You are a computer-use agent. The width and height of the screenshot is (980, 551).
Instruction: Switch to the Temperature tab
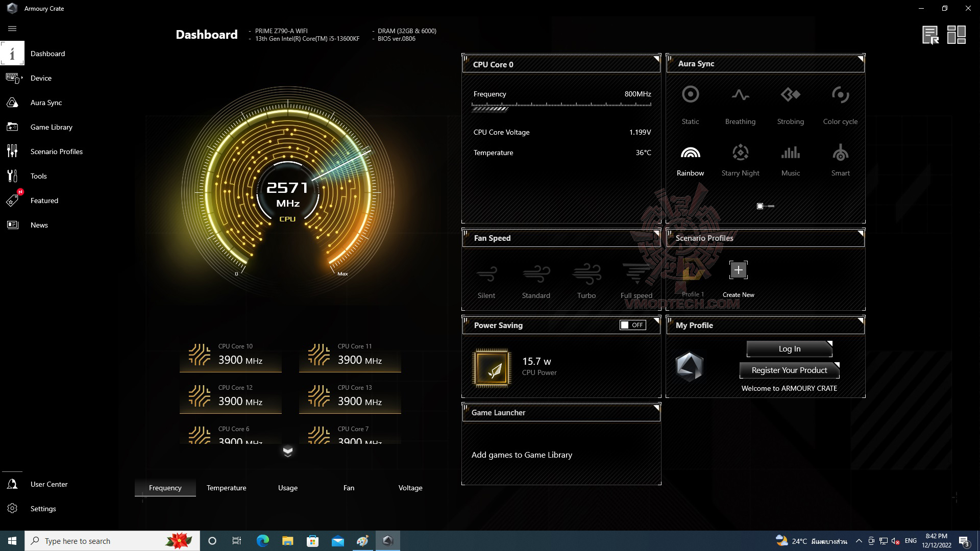click(226, 488)
